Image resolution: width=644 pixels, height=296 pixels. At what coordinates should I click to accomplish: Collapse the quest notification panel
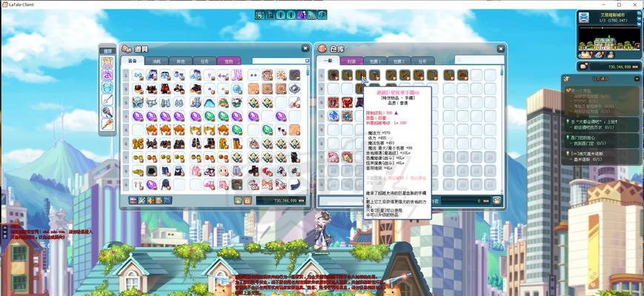pos(637,78)
